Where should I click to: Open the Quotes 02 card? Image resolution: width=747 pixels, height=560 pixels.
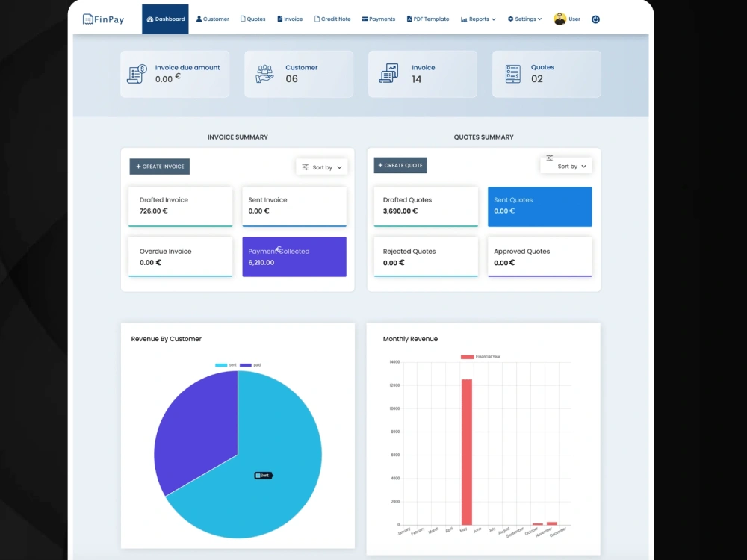[547, 74]
